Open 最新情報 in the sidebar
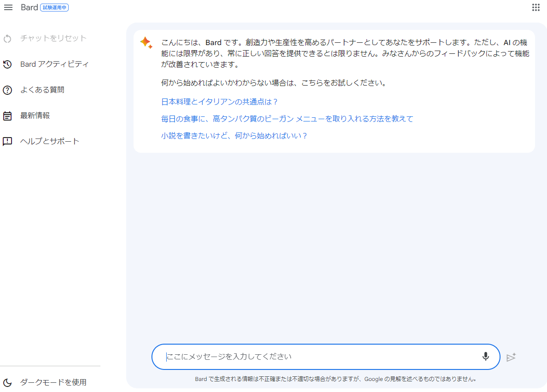This screenshot has height=392, width=547. [35, 115]
